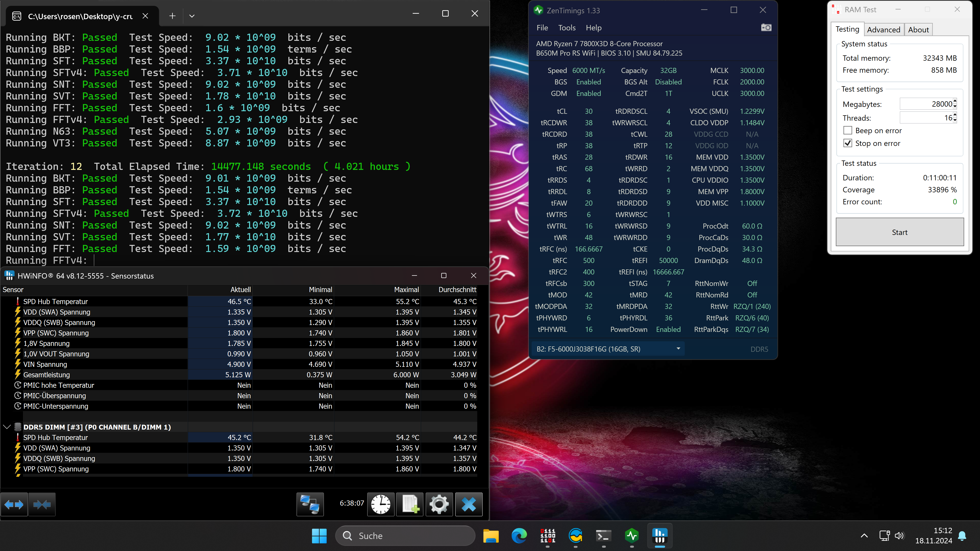Click terminal tab icon next to path
Viewport: 980px width, 551px height.
click(17, 16)
